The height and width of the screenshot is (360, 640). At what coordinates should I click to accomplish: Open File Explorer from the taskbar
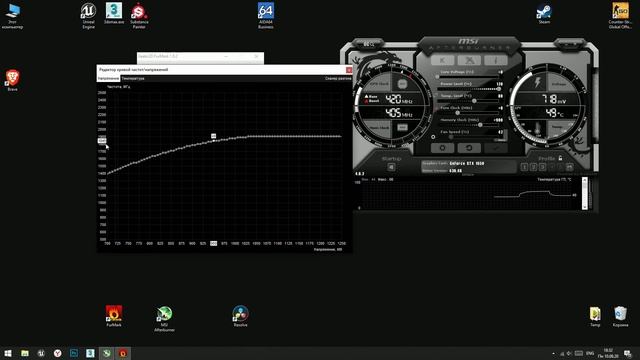[x=24, y=353]
